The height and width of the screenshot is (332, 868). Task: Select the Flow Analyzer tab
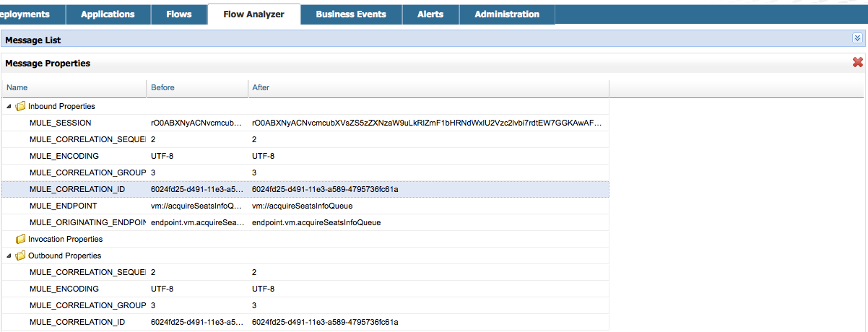click(x=254, y=14)
